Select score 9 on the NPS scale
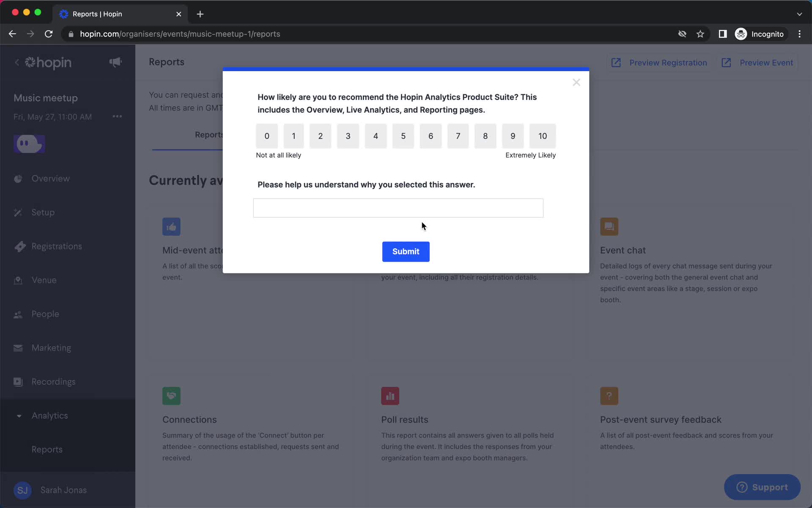 point(513,136)
